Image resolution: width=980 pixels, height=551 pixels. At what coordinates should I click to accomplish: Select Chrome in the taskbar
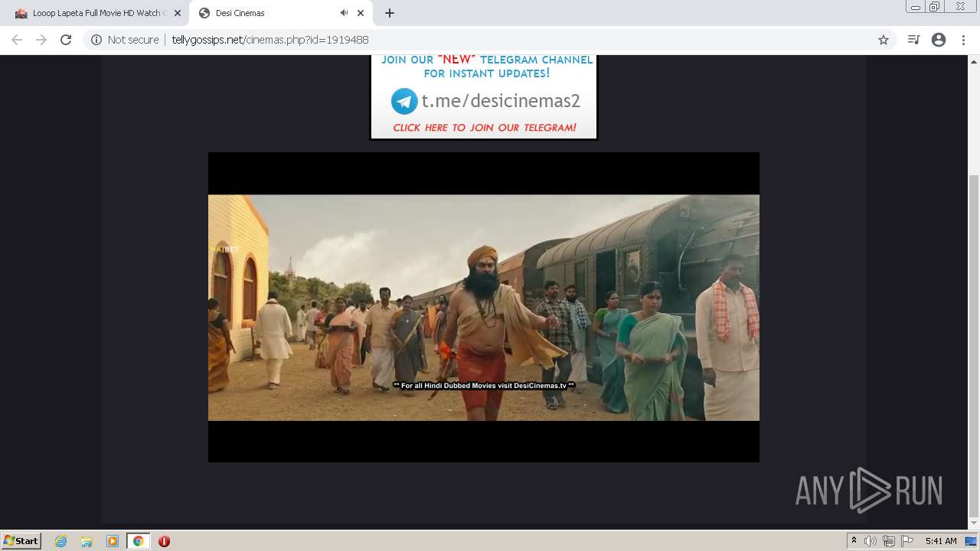139,541
